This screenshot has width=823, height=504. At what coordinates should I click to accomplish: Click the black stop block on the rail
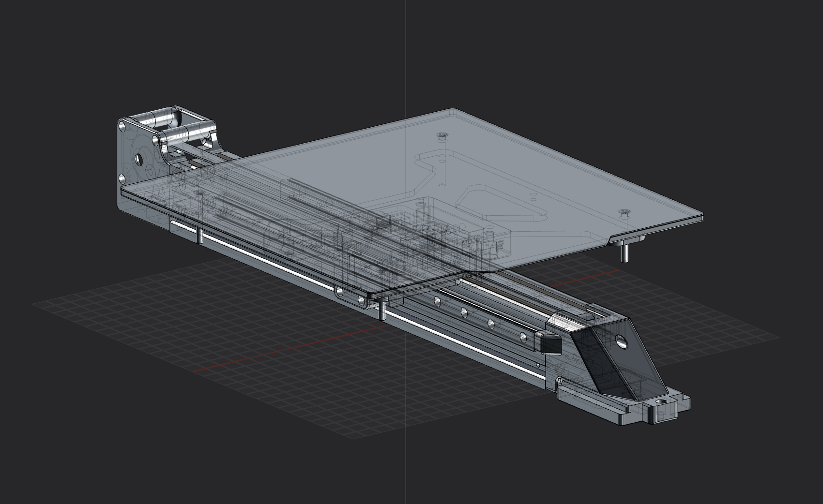coord(549,343)
